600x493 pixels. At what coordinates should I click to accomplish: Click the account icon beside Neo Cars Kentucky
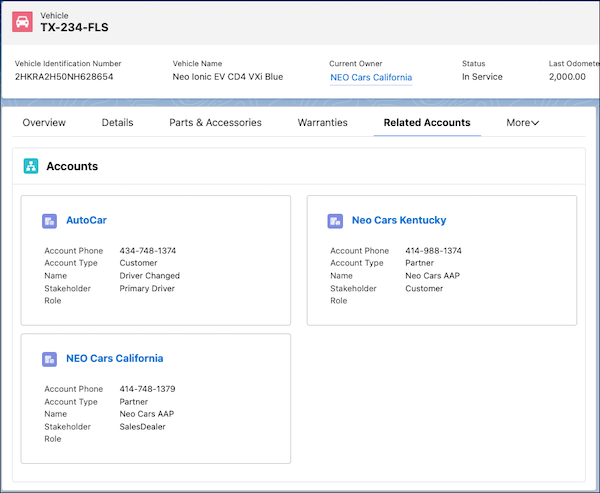click(x=335, y=221)
